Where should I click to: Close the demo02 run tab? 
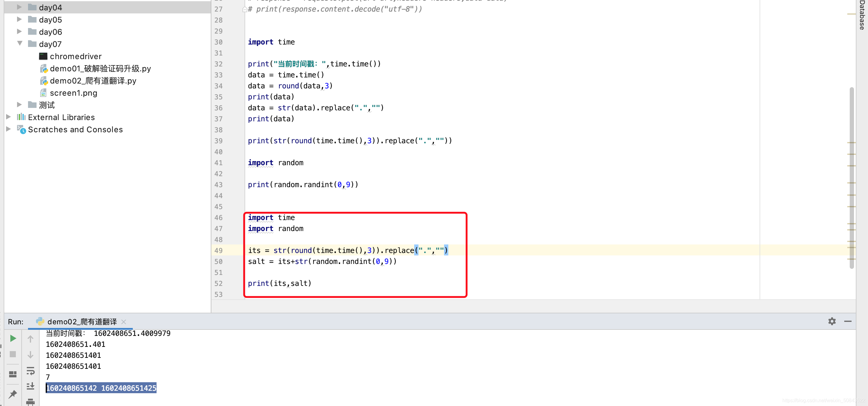pyautogui.click(x=124, y=322)
